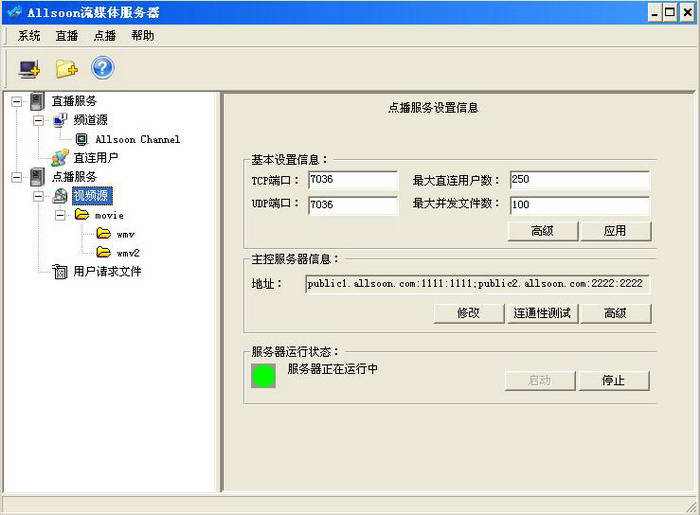Viewport: 700px width, 515px height.
Task: Select 点播服务 label in tree
Action: point(74,177)
